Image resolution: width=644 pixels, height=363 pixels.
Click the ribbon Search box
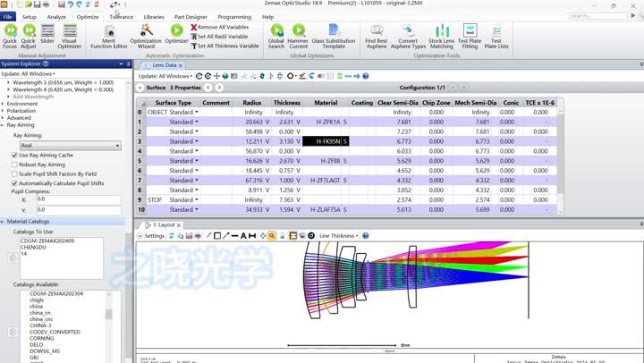point(598,15)
